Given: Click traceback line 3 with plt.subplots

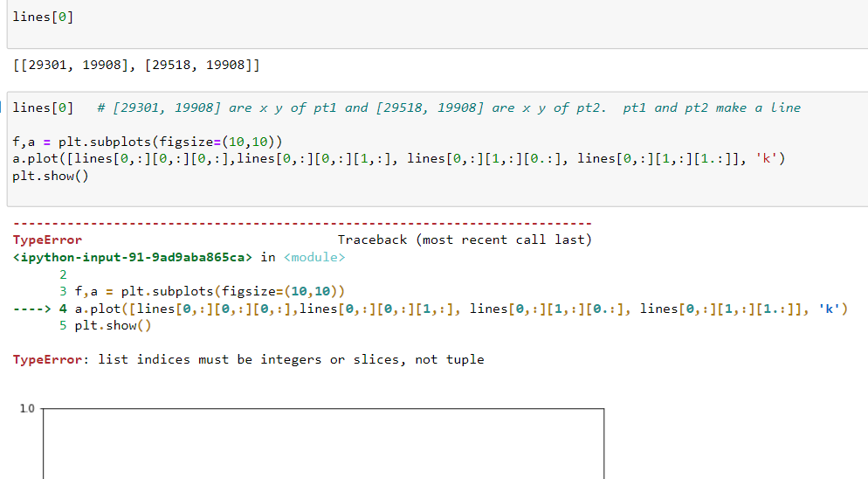Looking at the screenshot, I should click(x=202, y=291).
